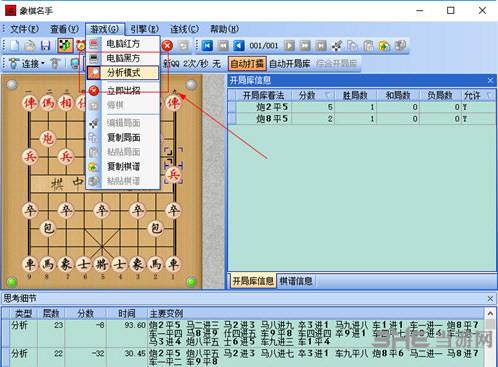498x367 pixels.
Task: Click the 粘贴棋谱 menu entry
Action: [x=123, y=181]
